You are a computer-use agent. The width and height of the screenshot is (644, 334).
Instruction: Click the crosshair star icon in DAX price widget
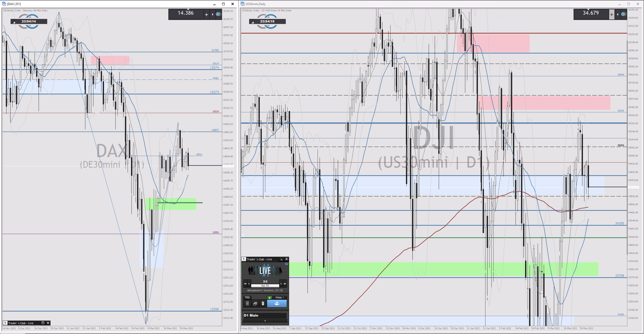coord(206,15)
